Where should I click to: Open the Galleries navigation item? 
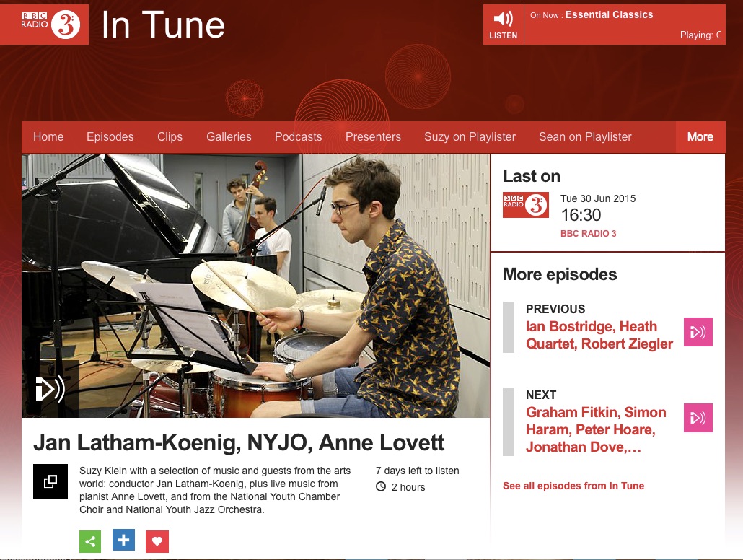tap(229, 137)
